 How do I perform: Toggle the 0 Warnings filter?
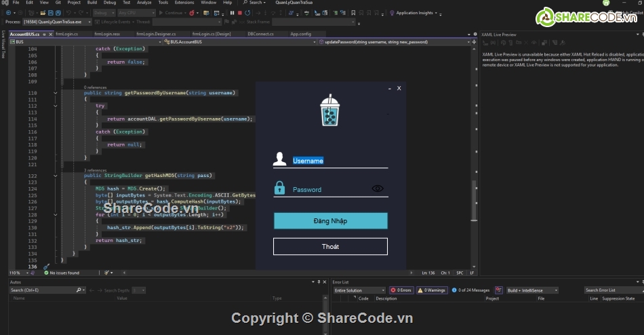click(x=432, y=290)
